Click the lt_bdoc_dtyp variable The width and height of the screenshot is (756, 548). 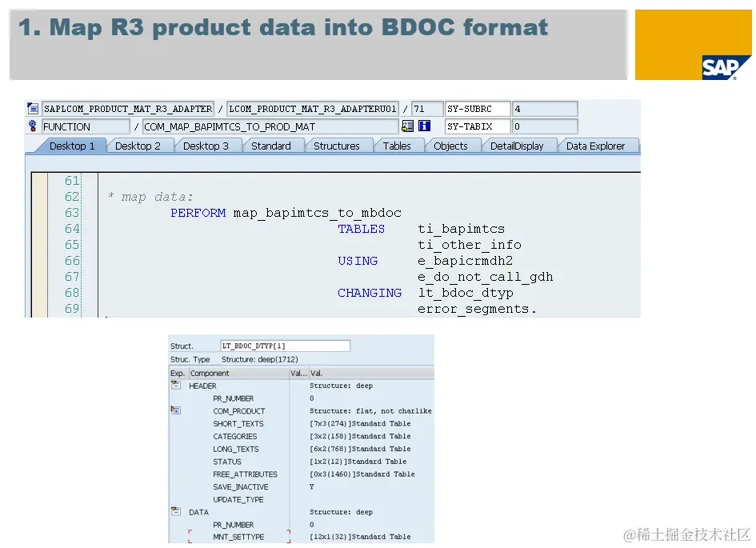tap(466, 293)
